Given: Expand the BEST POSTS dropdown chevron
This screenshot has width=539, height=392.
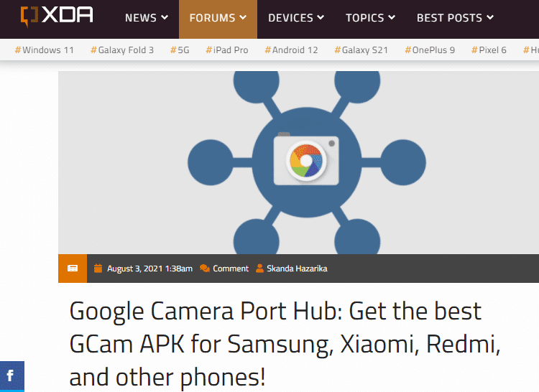Looking at the screenshot, I should [490, 17].
